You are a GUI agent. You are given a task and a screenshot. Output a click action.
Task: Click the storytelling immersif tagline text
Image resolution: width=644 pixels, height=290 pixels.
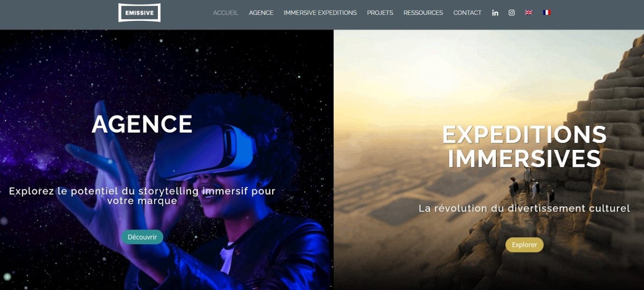(142, 196)
